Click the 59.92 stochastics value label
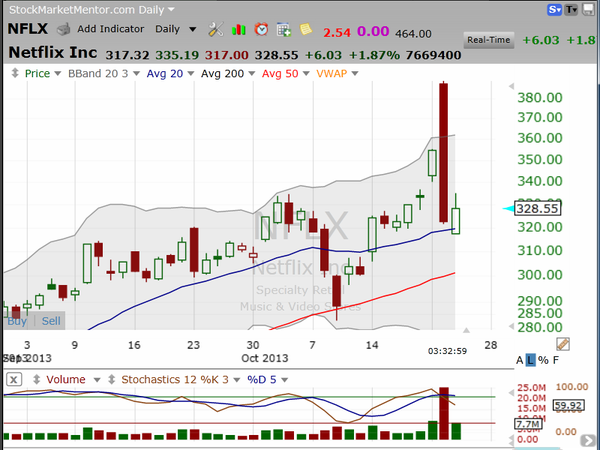 click(x=569, y=405)
